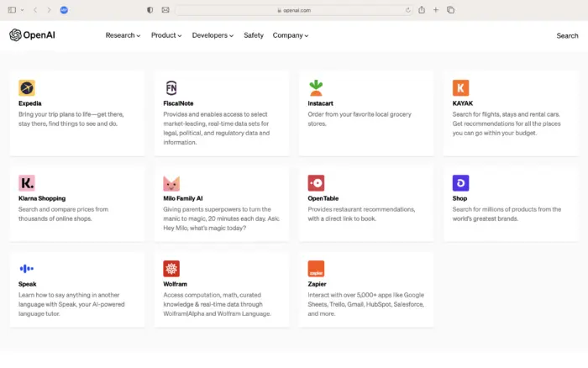Click the Wolfram red snowflake icon

coord(171,269)
